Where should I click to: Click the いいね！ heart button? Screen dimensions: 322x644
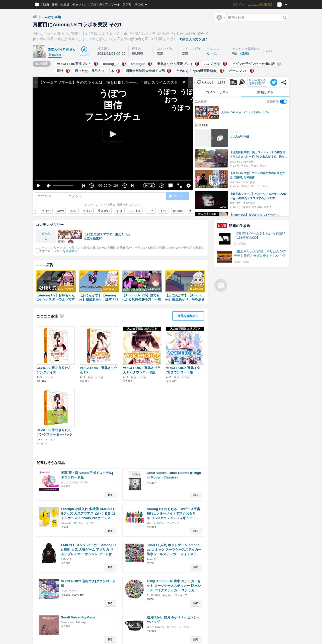point(211,82)
